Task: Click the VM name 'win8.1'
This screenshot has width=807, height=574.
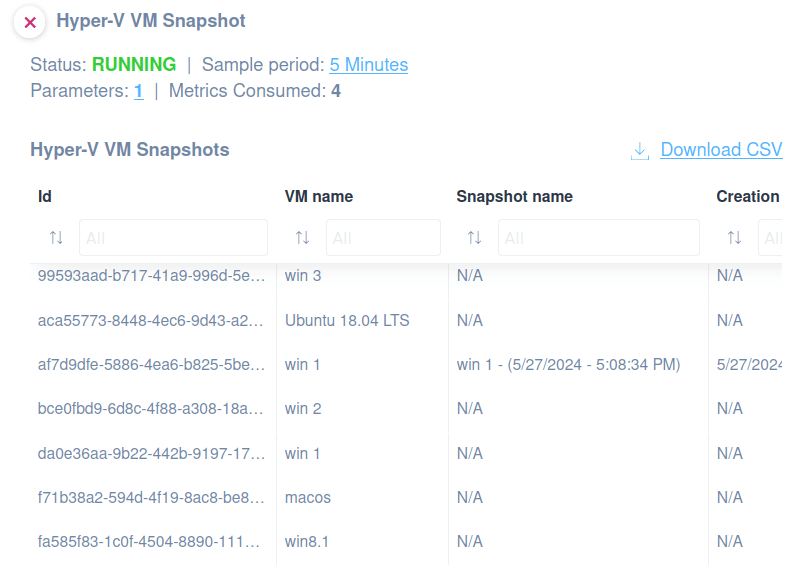Action: click(307, 542)
